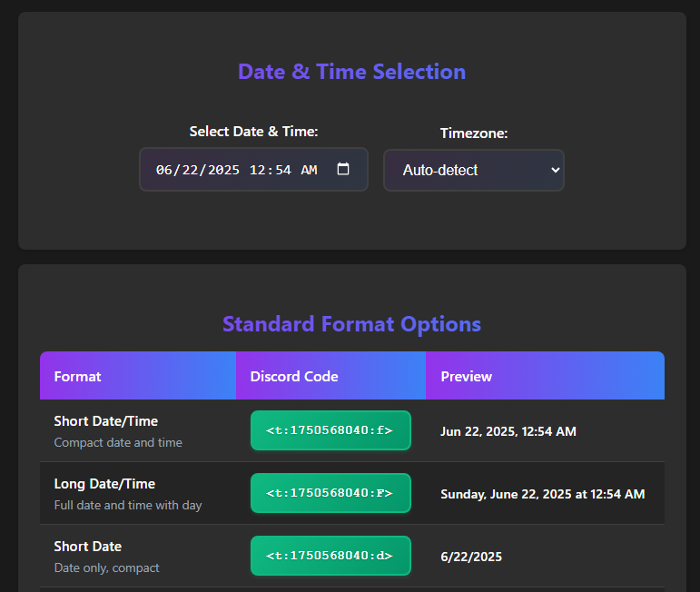Select the 6/22/2025 preview text
Screen dimensions: 700x592
click(471, 557)
